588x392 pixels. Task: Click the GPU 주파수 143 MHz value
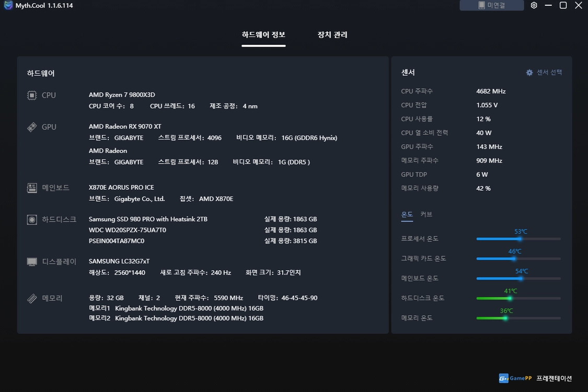[489, 147]
